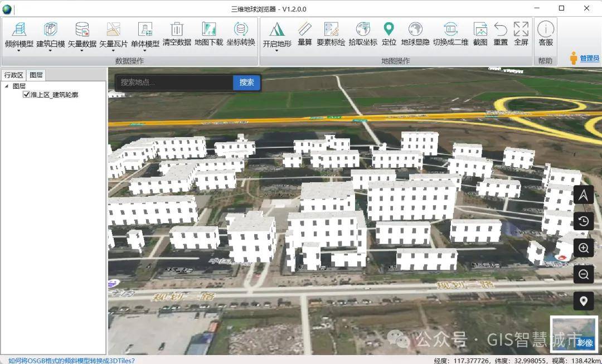Select the 坐标转换 coordinate conversion tool
The height and width of the screenshot is (364, 602).
pos(241,30)
